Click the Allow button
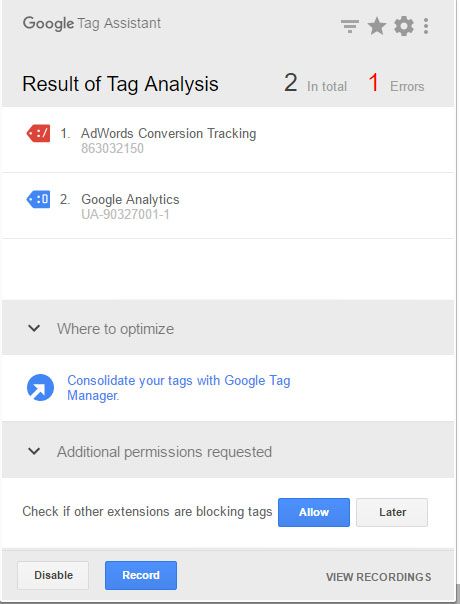Screen dimensions: 460x604 [x=314, y=512]
